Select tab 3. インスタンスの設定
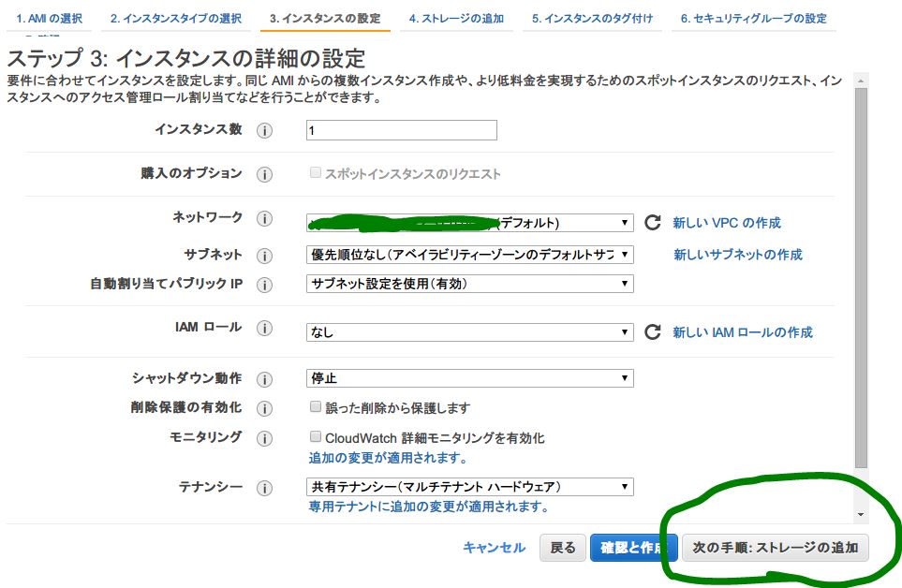 pos(325,19)
